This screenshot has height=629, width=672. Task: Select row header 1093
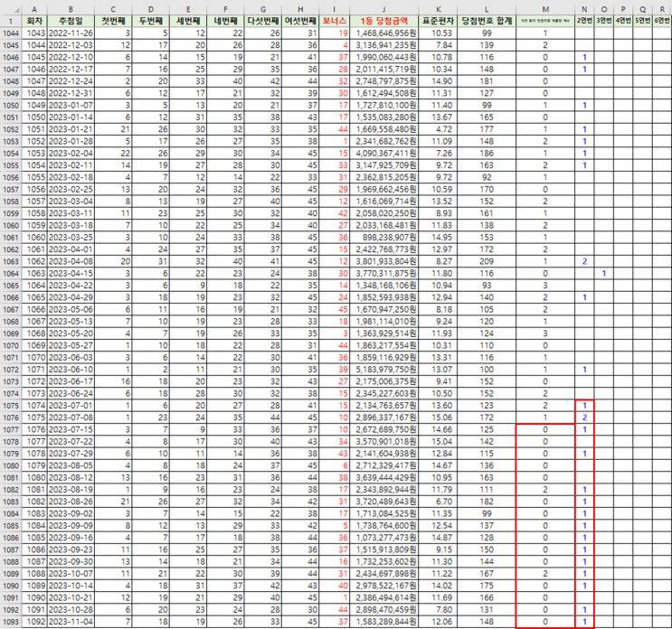(11, 621)
